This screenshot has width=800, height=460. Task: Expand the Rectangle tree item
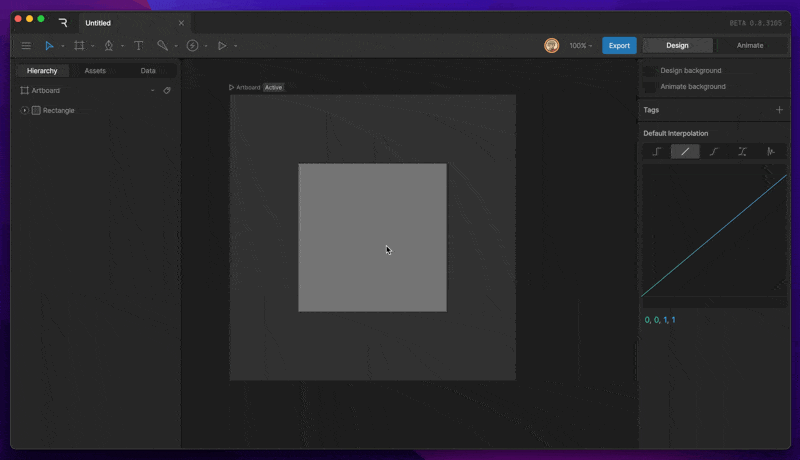coord(24,110)
